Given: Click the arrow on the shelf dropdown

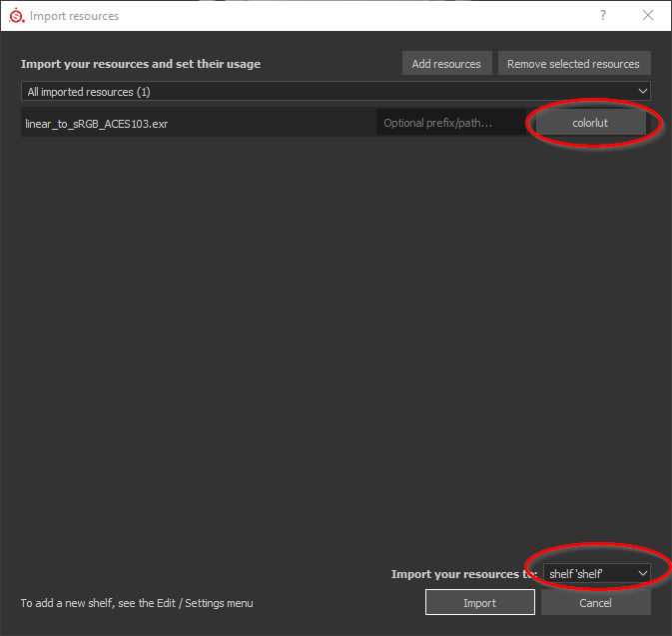Looking at the screenshot, I should click(641, 574).
